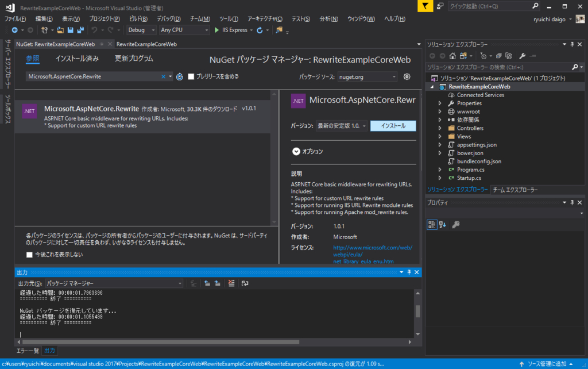Viewport: 588px width, 369px height.
Task: Open the Output source Package Manager dropdown
Action: [114, 283]
